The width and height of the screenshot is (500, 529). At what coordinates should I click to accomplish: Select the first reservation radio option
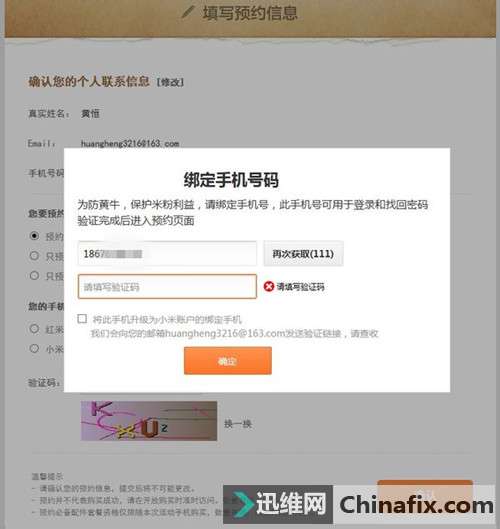coord(34,235)
